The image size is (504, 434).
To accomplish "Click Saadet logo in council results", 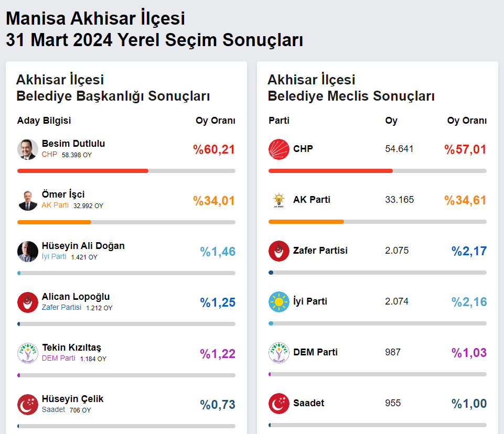I will (279, 404).
